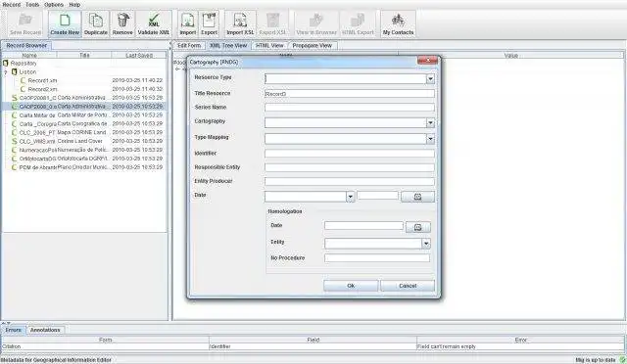Click Cancel in the Cartography dialog

[x=408, y=286]
